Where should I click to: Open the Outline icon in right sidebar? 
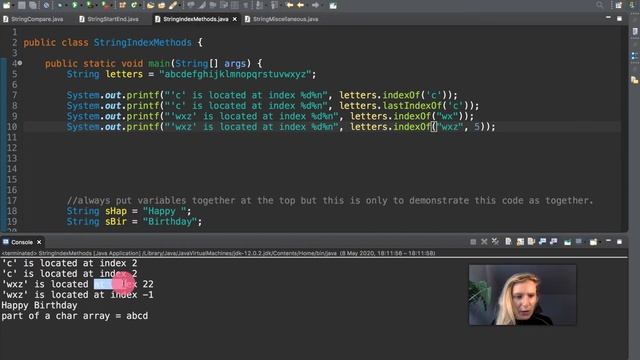[x=635, y=56]
